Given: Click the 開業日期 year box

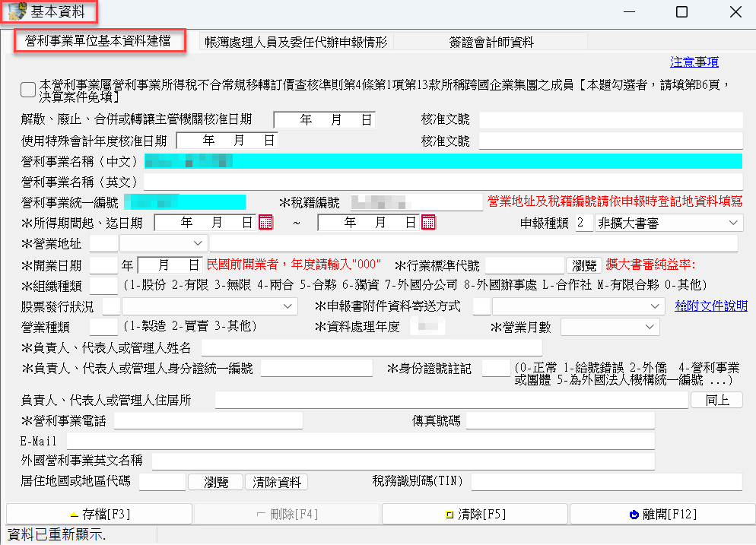Looking at the screenshot, I should [103, 265].
